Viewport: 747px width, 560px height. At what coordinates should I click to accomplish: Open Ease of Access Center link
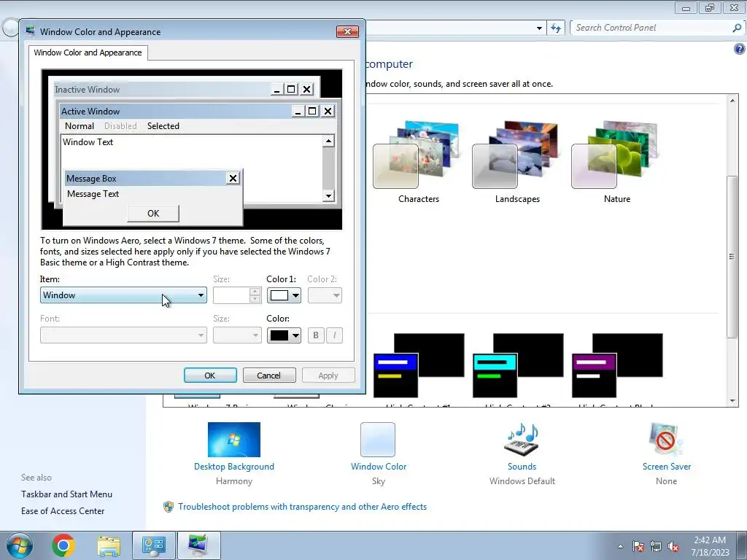click(63, 511)
